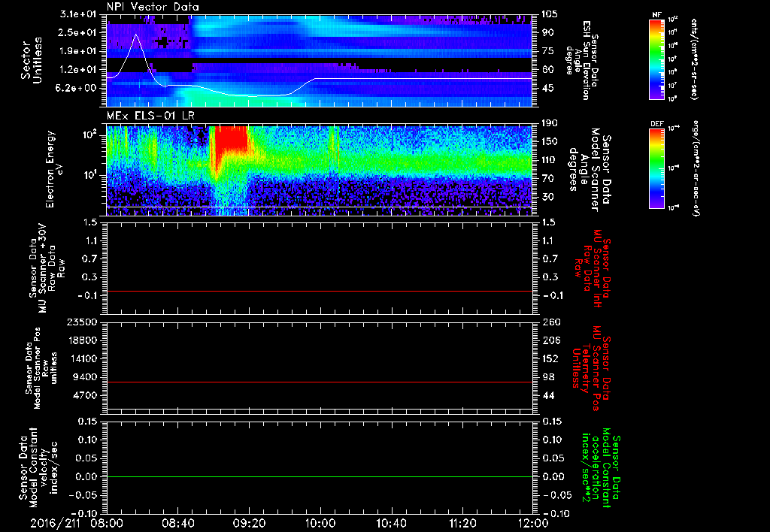770x532 pixels.
Task: Click the '206' telemetry tick label
Action: tap(550, 340)
